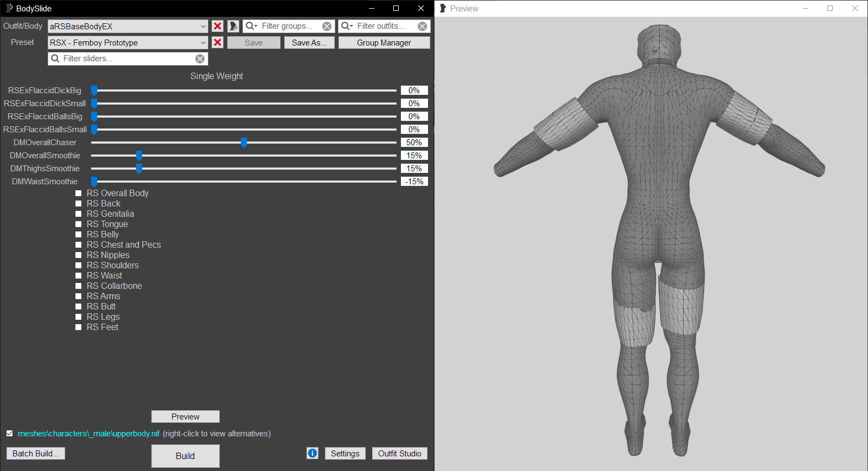
Task: Click the upperbody.nif output path link
Action: point(88,433)
